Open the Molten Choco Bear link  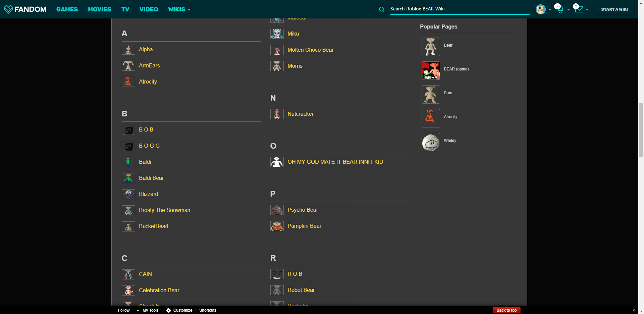tap(311, 50)
